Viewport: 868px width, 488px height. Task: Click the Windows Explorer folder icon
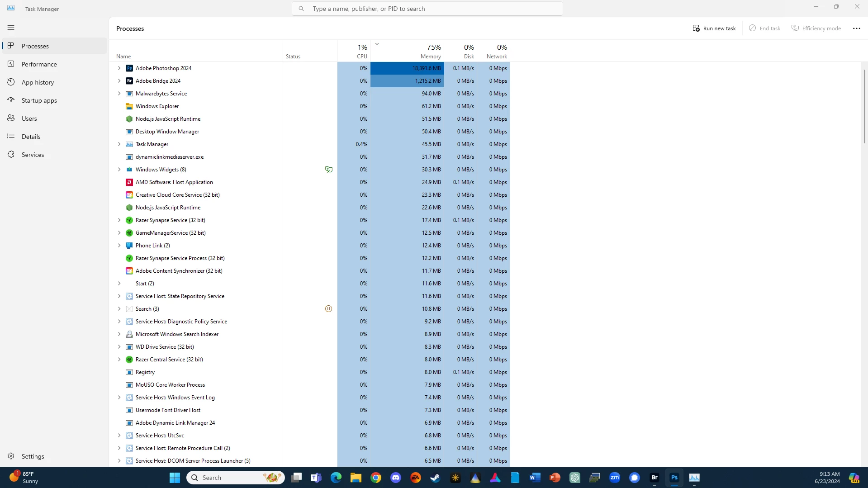click(129, 106)
